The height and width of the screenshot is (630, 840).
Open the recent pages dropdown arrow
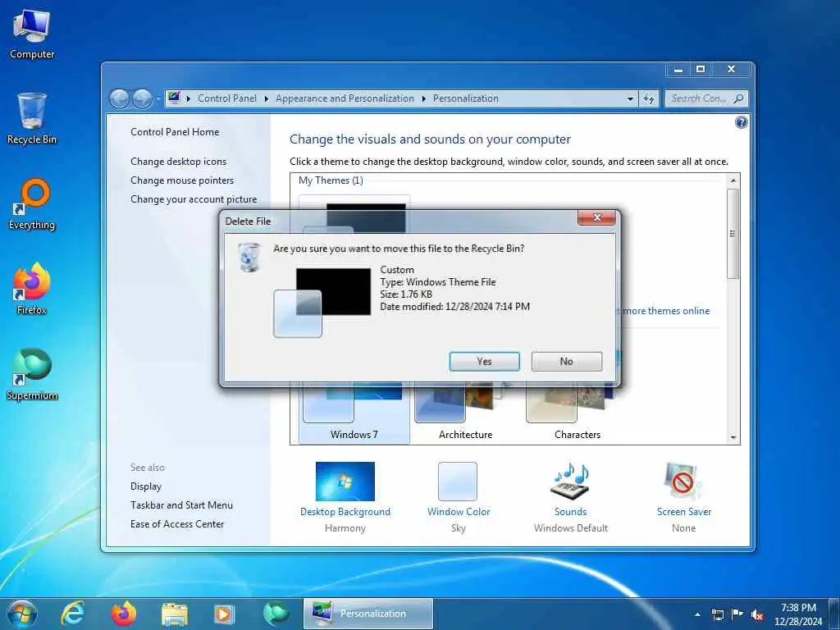point(157,99)
